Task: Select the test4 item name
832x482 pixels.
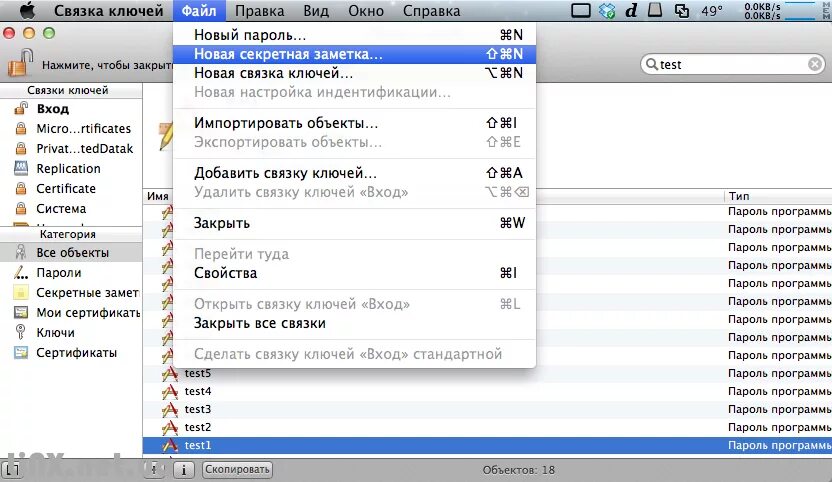Action: [198, 392]
